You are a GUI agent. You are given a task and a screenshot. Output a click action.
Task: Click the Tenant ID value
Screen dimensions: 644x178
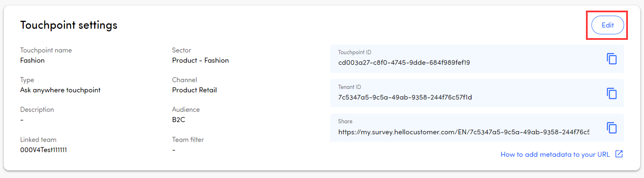405,97
